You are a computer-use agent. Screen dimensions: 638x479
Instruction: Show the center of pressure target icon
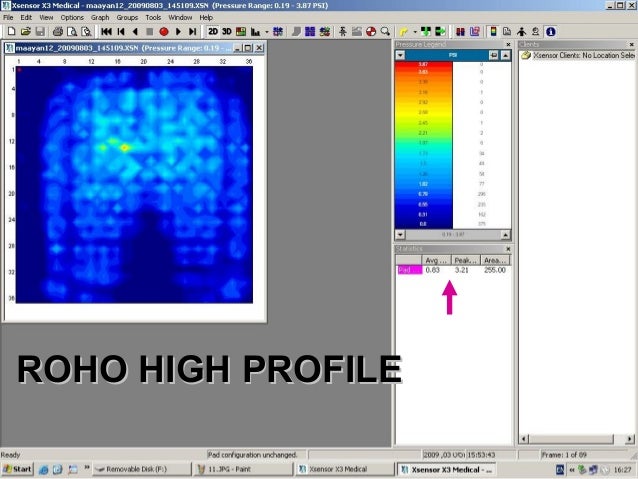tap(371, 31)
